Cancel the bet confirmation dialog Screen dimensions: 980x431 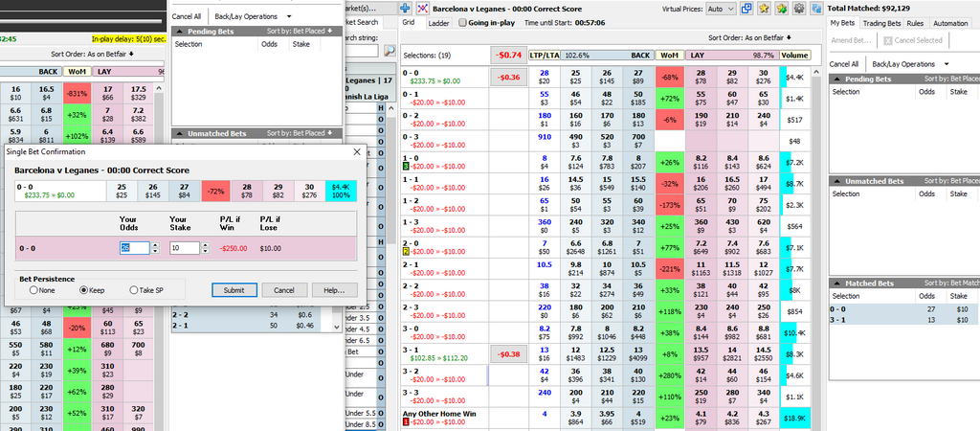click(x=284, y=290)
